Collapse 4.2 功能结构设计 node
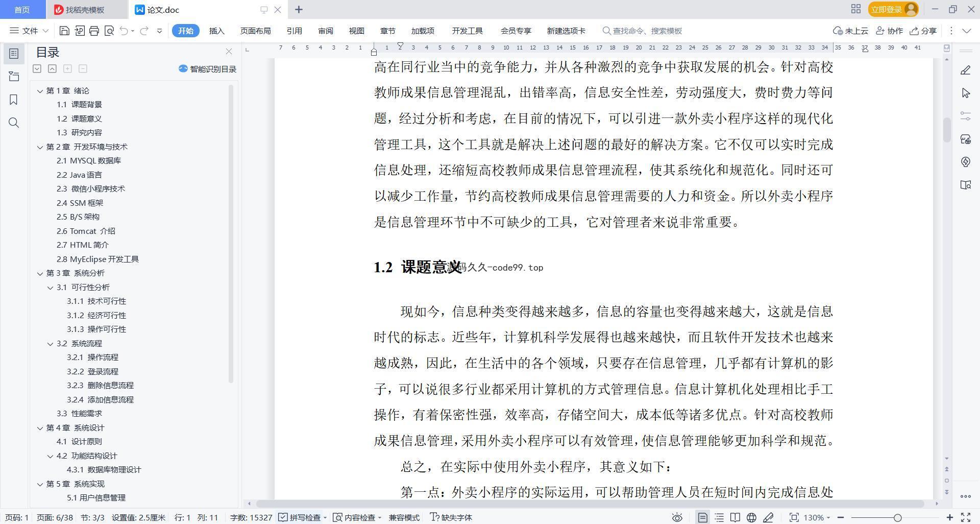This screenshot has width=980, height=524. pyautogui.click(x=50, y=456)
